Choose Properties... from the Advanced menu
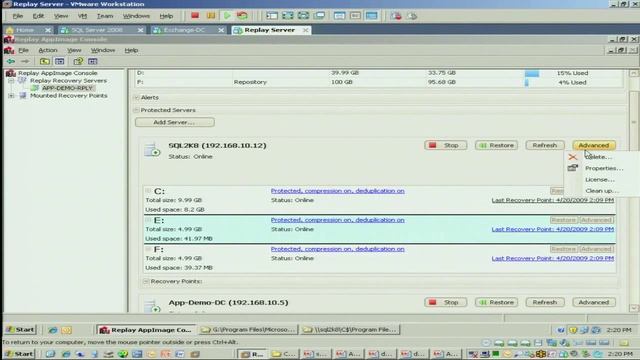 604,168
